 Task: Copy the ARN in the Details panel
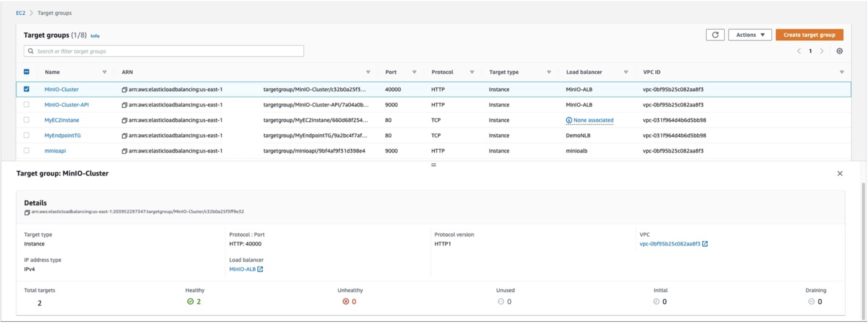coord(27,213)
